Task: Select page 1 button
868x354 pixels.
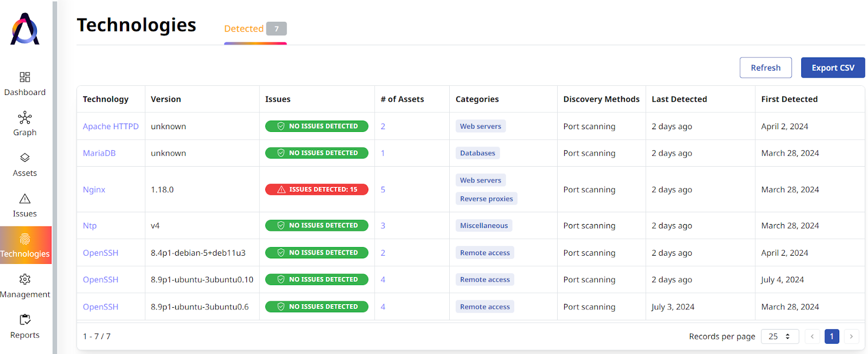Action: (x=832, y=337)
